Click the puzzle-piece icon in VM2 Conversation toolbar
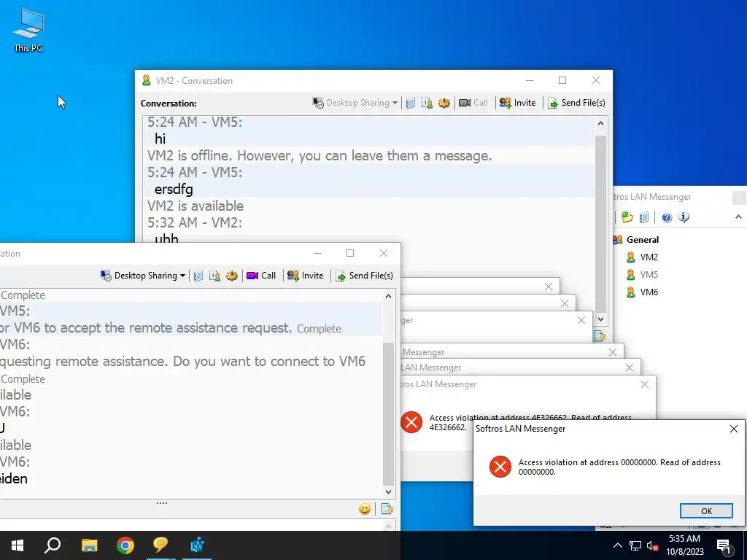747x560 pixels. point(444,103)
